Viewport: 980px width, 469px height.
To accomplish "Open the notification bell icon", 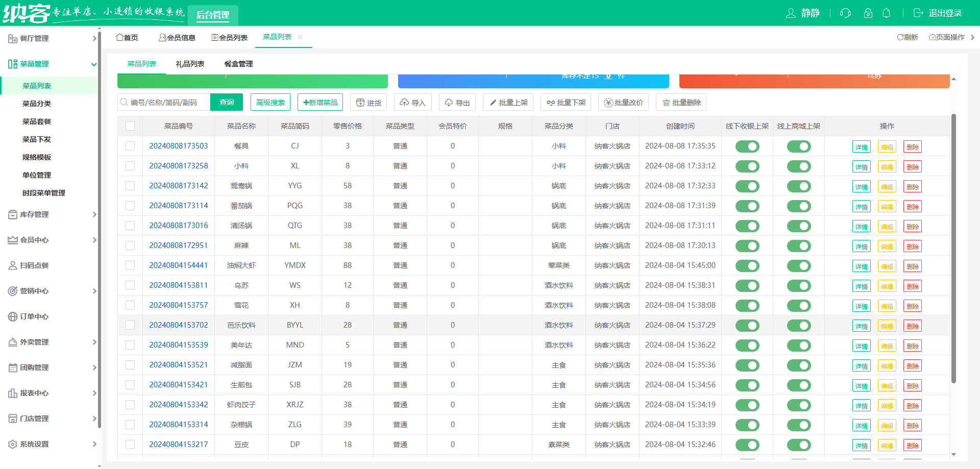I will point(887,13).
